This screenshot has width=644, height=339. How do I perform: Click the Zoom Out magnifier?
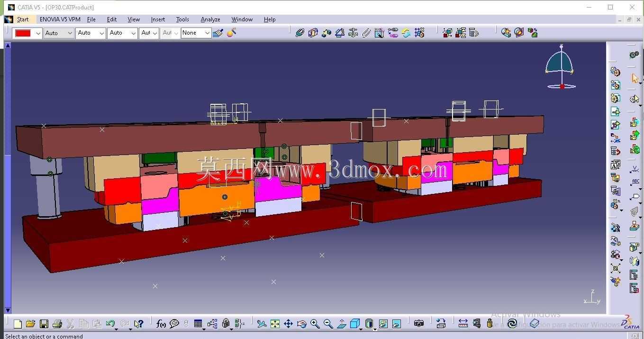(x=328, y=324)
